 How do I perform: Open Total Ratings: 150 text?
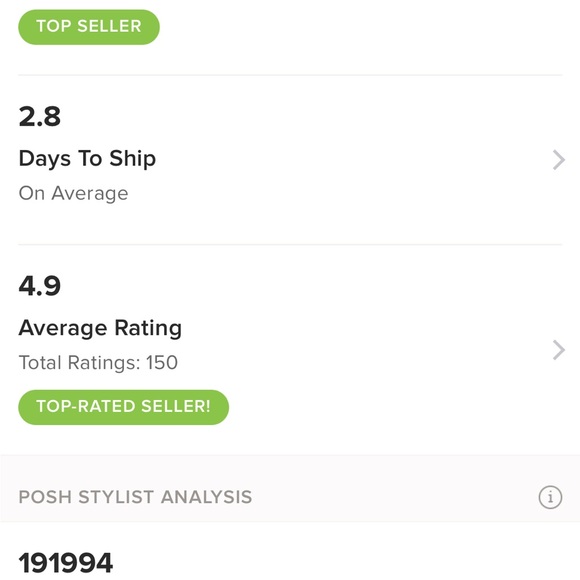coord(98,362)
